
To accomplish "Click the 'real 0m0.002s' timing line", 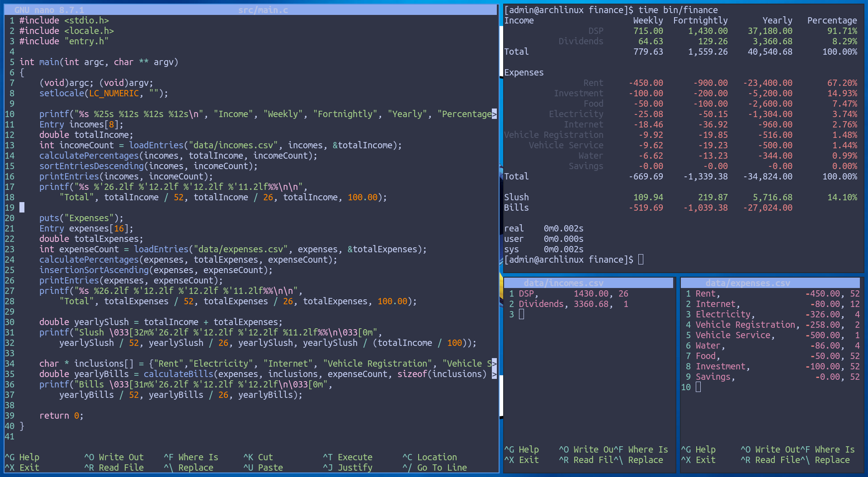I will click(543, 228).
